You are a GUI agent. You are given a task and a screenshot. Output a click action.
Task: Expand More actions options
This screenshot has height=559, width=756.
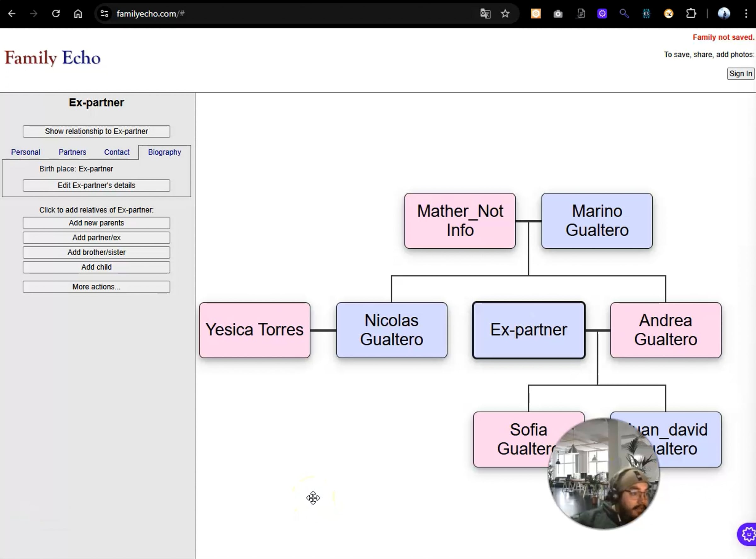tap(96, 287)
